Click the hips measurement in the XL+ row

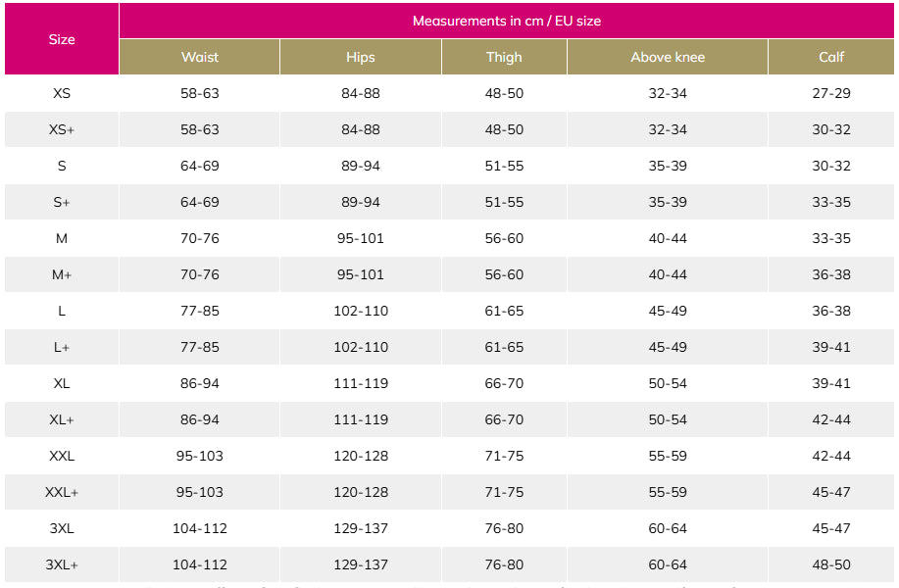click(361, 419)
